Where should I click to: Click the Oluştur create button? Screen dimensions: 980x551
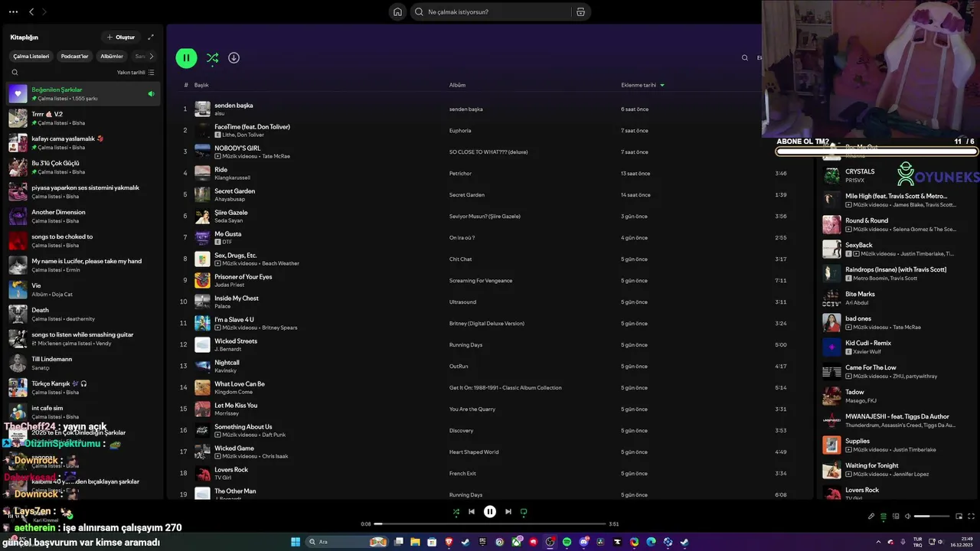point(121,37)
